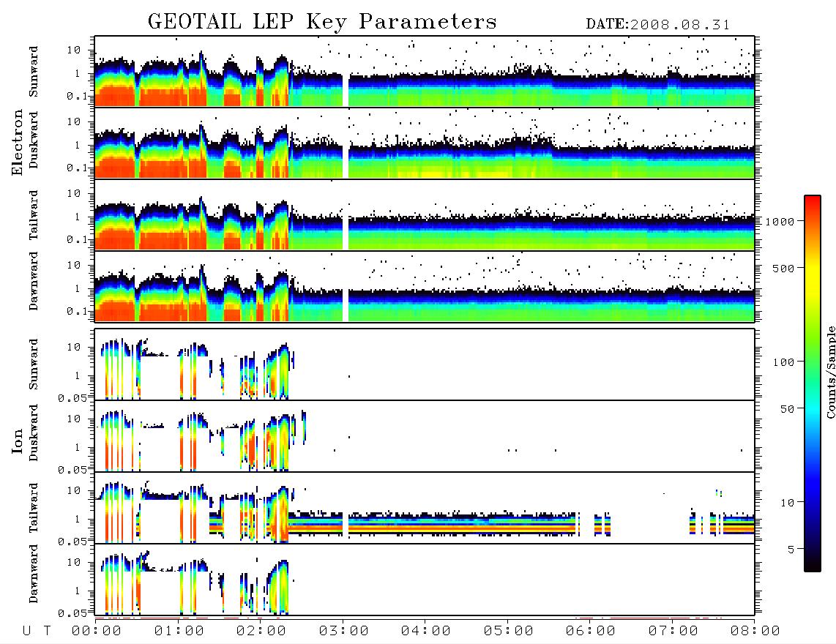The width and height of the screenshot is (836, 644).
Task: Click the 'DATE:2008.08.31' label
Action: [x=658, y=24]
